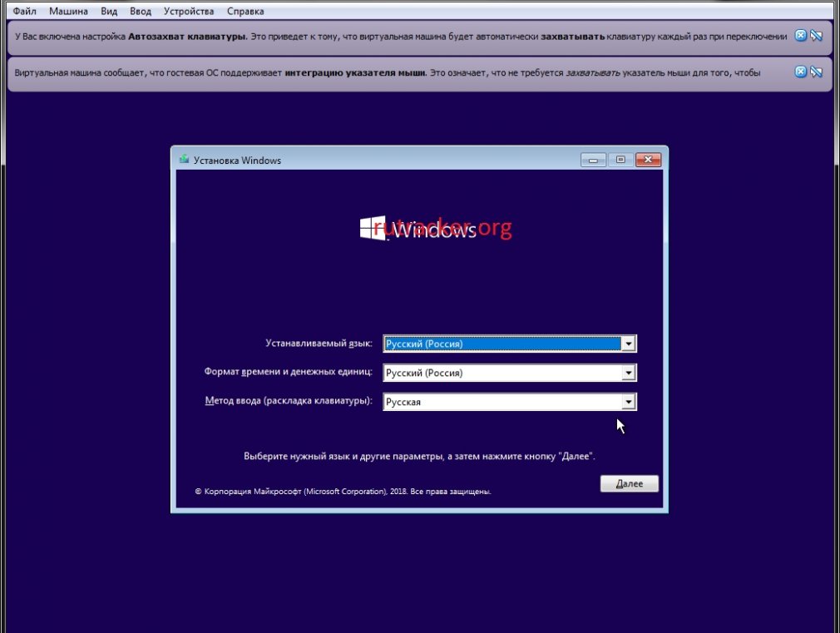Open the Справка menu
840x633 pixels.
245,12
